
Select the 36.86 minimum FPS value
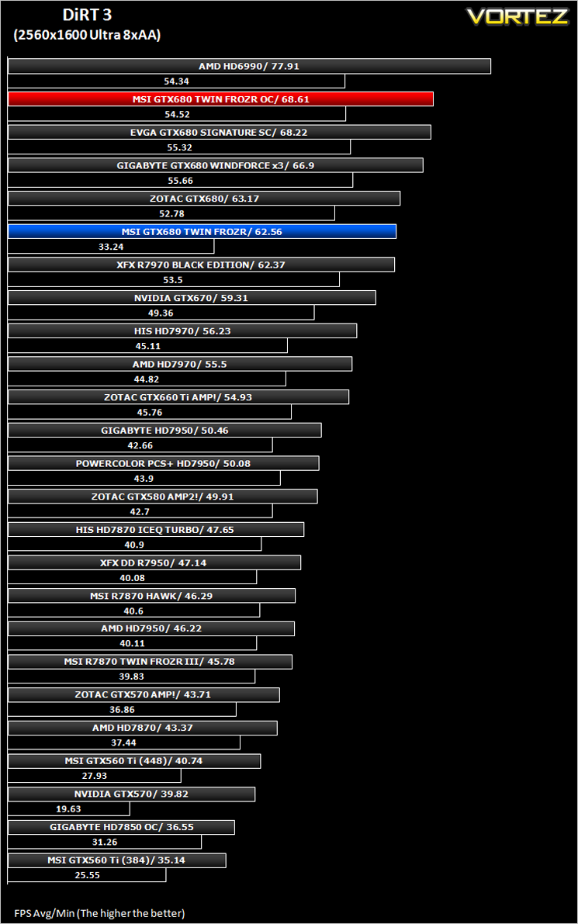[x=122, y=710]
